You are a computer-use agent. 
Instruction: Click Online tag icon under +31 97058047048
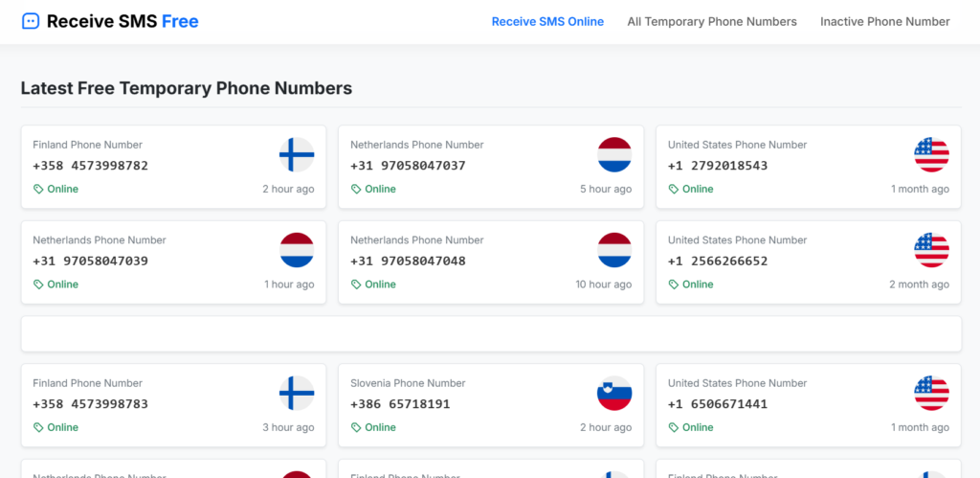pos(356,285)
